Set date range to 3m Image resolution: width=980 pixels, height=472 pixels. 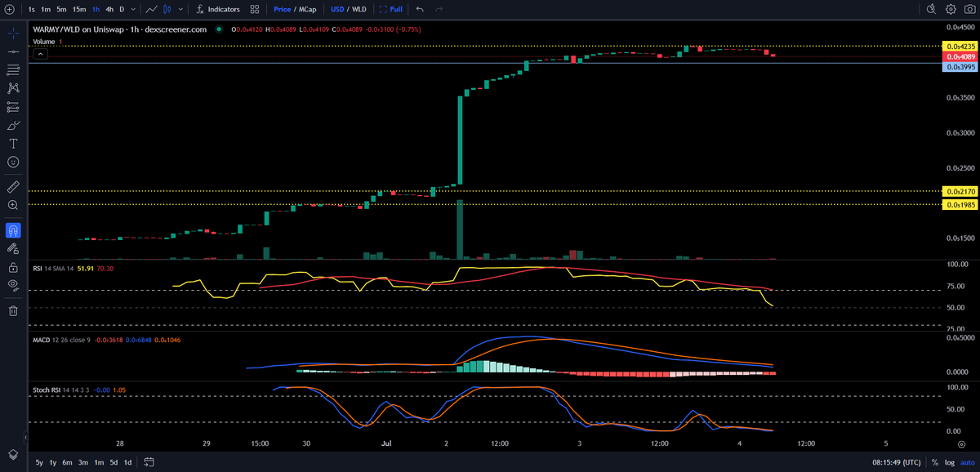[83, 462]
